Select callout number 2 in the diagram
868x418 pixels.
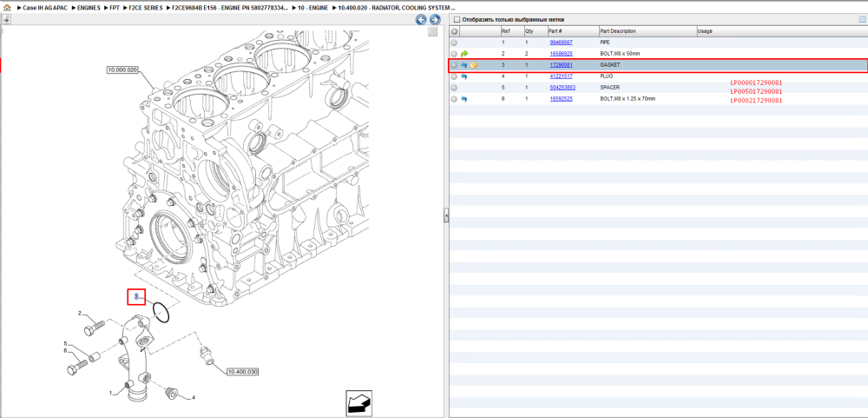[x=80, y=314]
